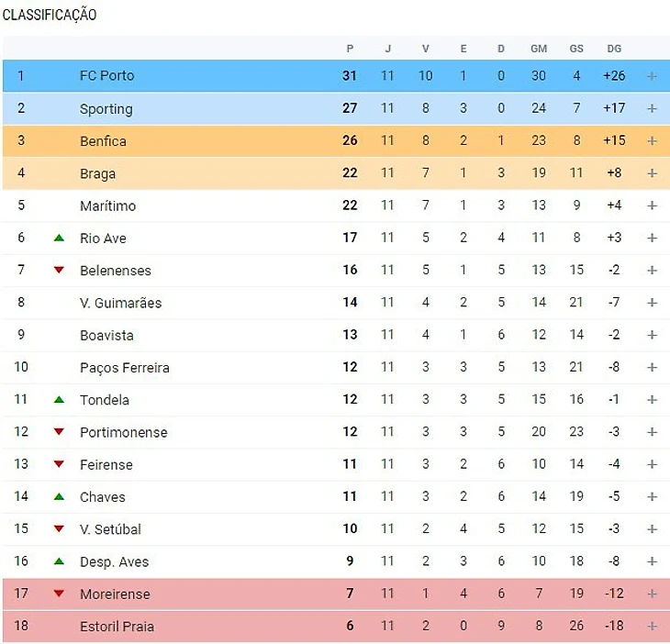Expand the Benfica row plus sign
The width and height of the screenshot is (670, 644).
click(652, 141)
